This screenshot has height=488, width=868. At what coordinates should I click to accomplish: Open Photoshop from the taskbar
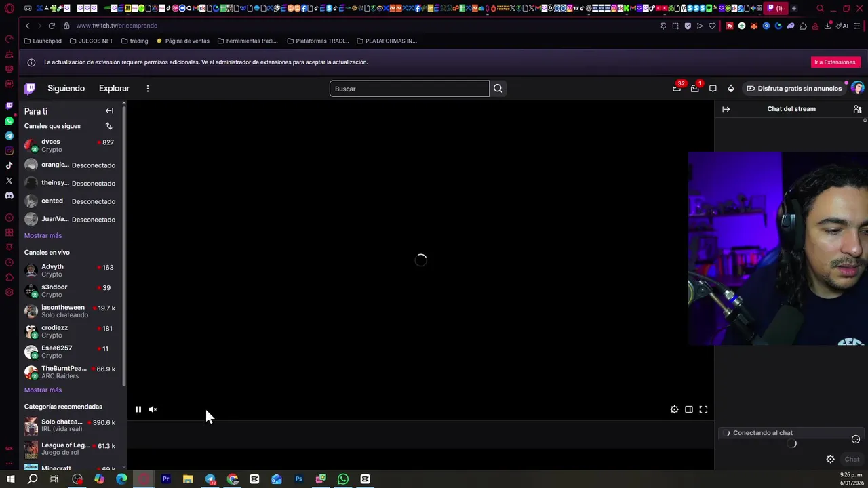(298, 479)
